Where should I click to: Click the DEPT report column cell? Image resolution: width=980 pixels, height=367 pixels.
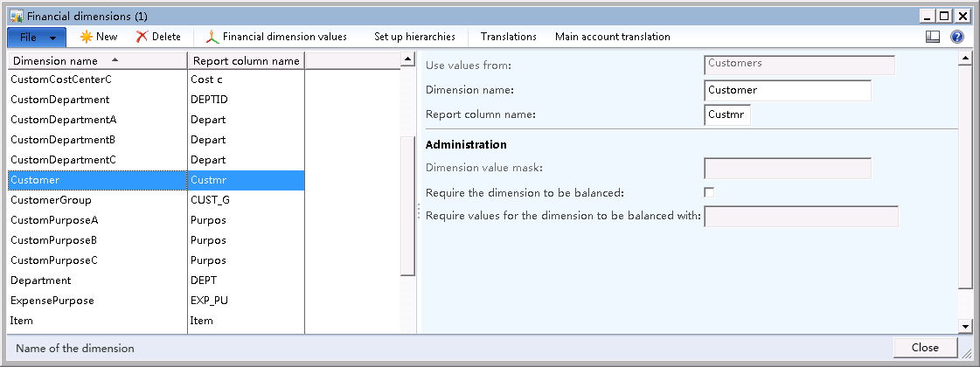(x=247, y=280)
